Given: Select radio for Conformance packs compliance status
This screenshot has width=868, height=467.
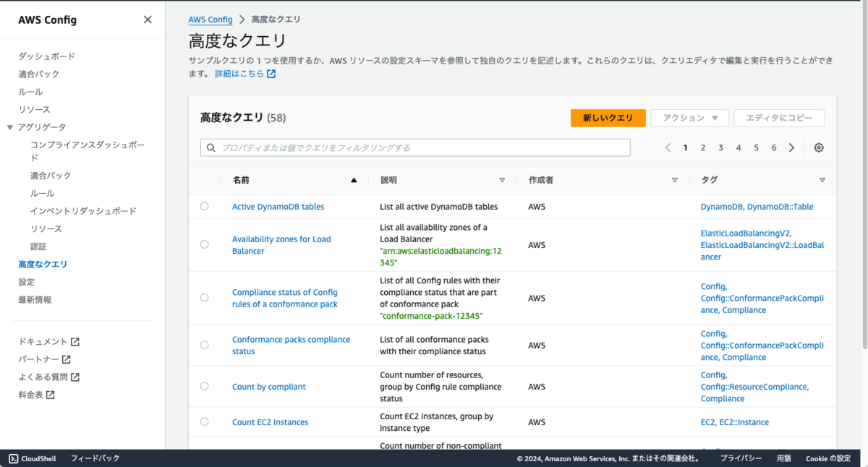Looking at the screenshot, I should [205, 345].
